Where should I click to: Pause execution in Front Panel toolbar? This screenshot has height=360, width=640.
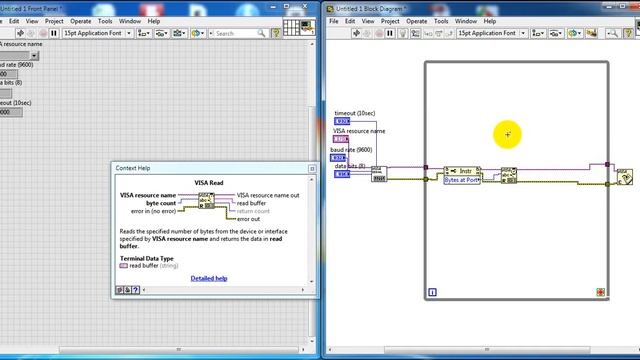(54, 33)
